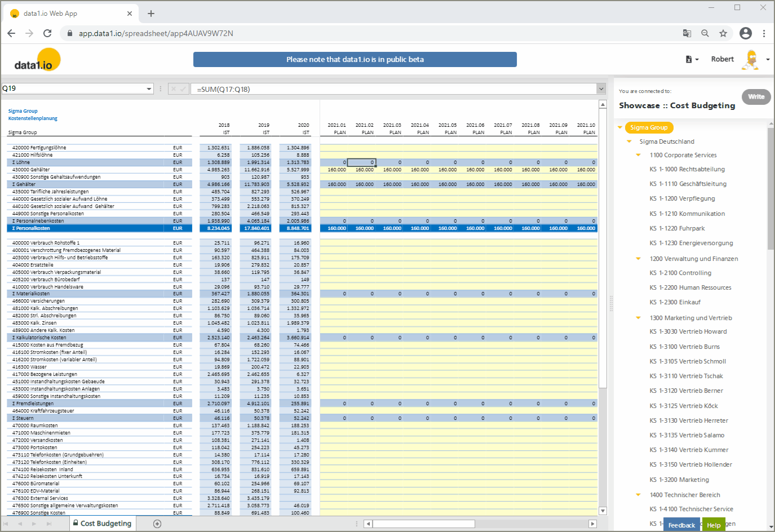Select KS 1-1000 Rechtsabteilung
The width and height of the screenshot is (775, 532).
(x=687, y=169)
